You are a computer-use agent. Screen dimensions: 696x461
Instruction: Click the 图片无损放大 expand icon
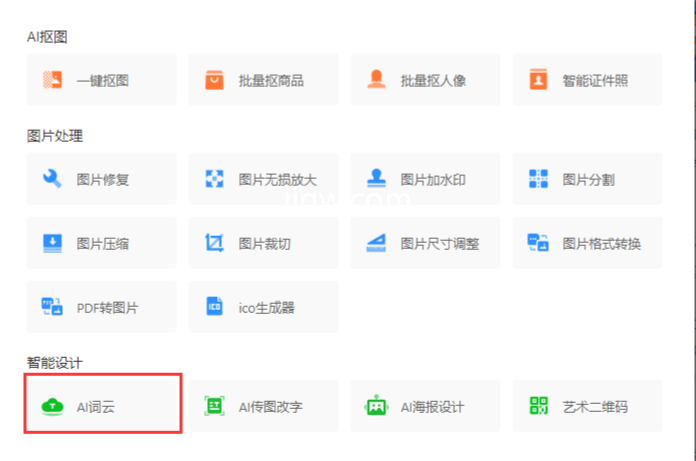(214, 179)
